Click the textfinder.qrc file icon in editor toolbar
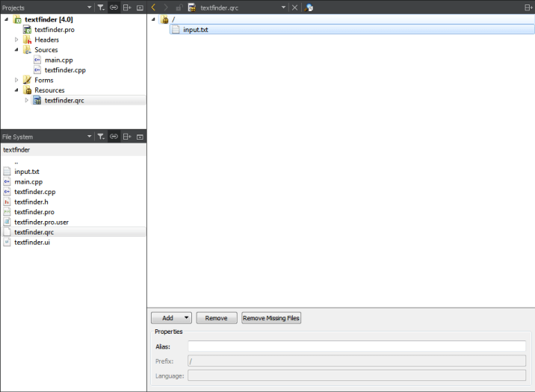Screen dimensions: 535x392 [x=192, y=7]
